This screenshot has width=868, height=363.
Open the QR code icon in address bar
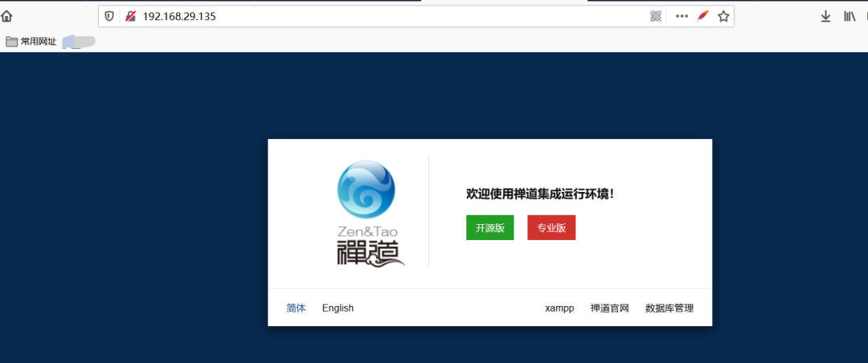[656, 17]
